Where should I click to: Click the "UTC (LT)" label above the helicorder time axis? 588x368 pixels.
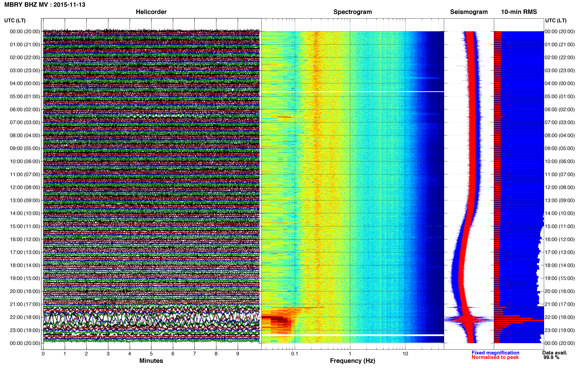tap(15, 20)
